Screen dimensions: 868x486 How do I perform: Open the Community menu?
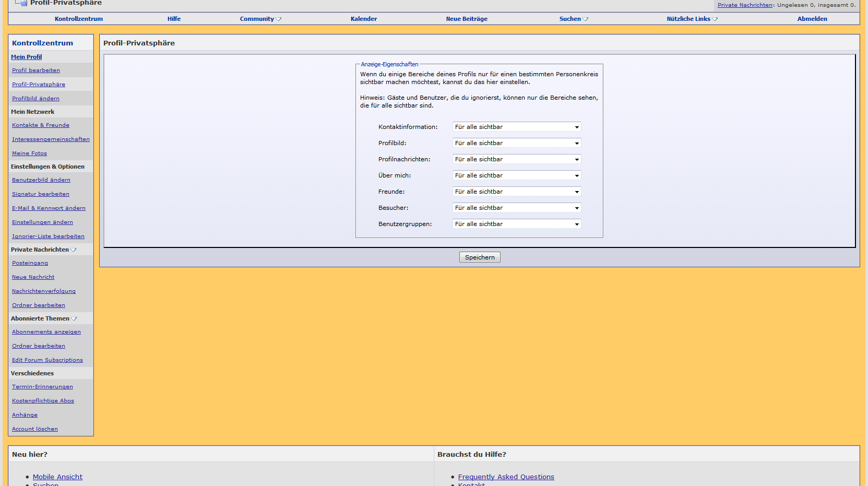tap(260, 19)
